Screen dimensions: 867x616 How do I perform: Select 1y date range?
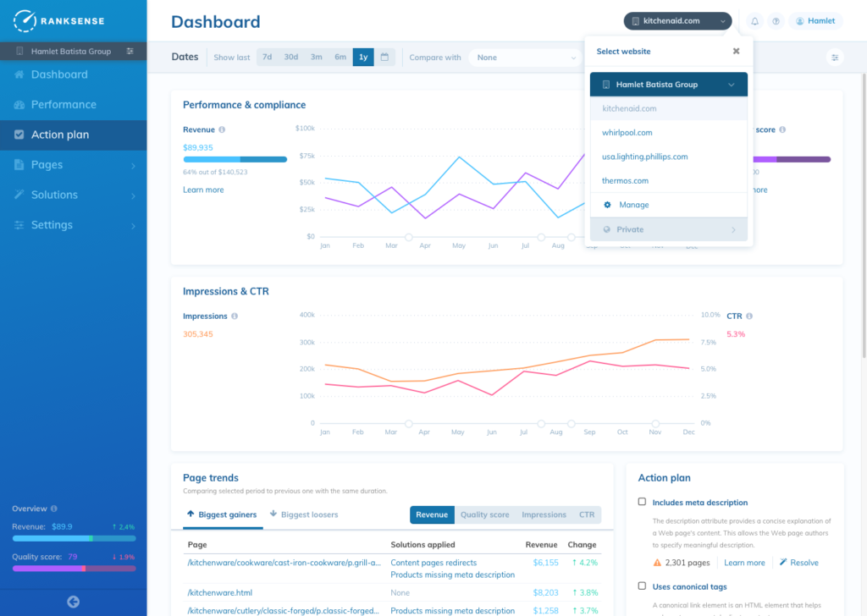(x=363, y=57)
